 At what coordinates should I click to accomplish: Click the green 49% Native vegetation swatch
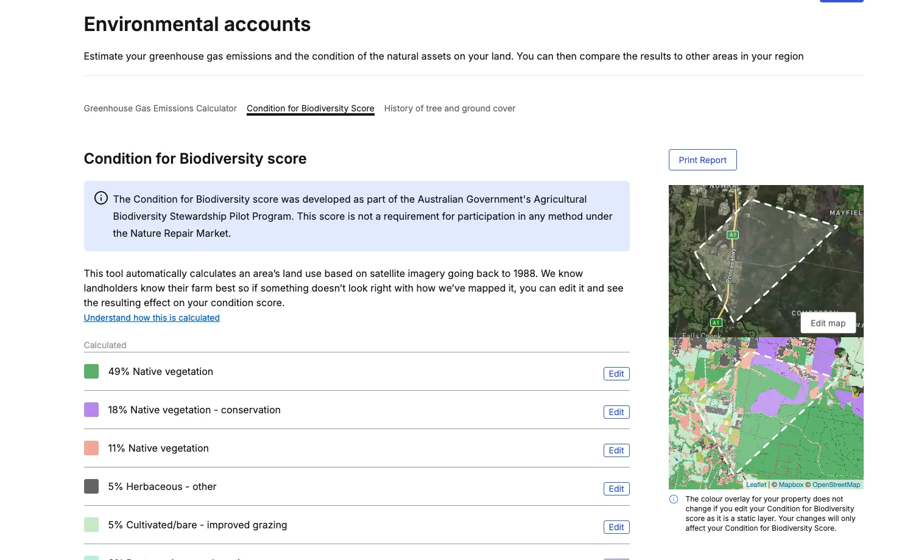(91, 371)
